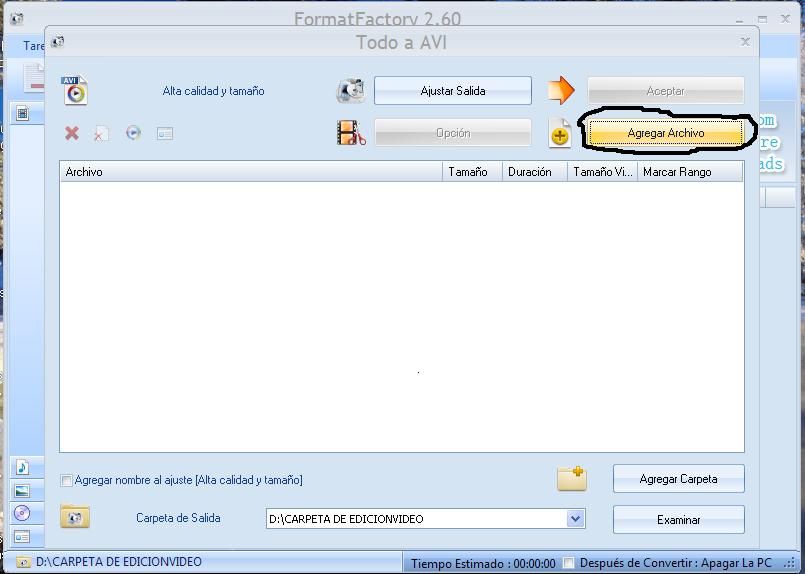805x574 pixels.
Task: Click the Examinar button
Action: 679,520
